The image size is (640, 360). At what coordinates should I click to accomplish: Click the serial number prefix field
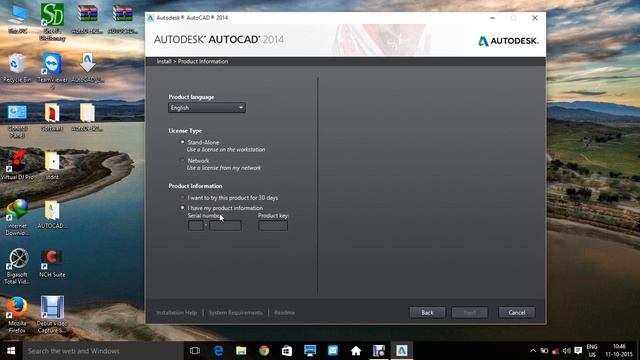(196, 226)
